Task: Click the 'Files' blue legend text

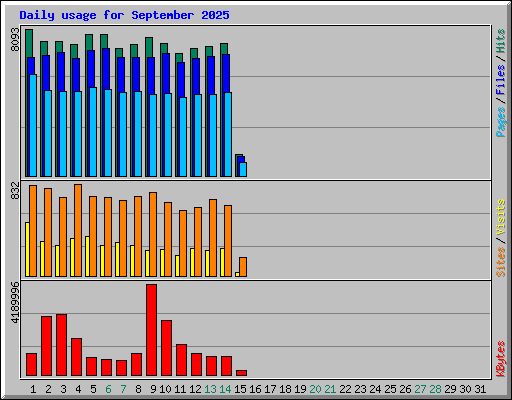Action: tap(500, 79)
